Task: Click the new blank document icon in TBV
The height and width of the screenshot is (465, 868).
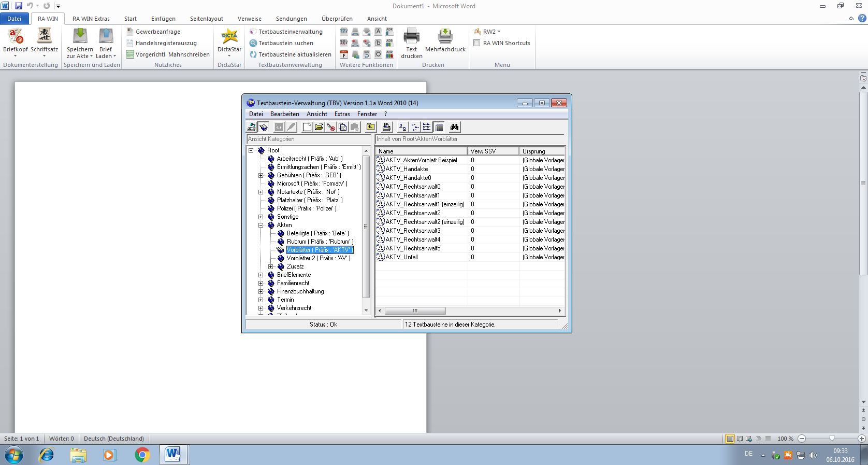Action: click(x=307, y=127)
